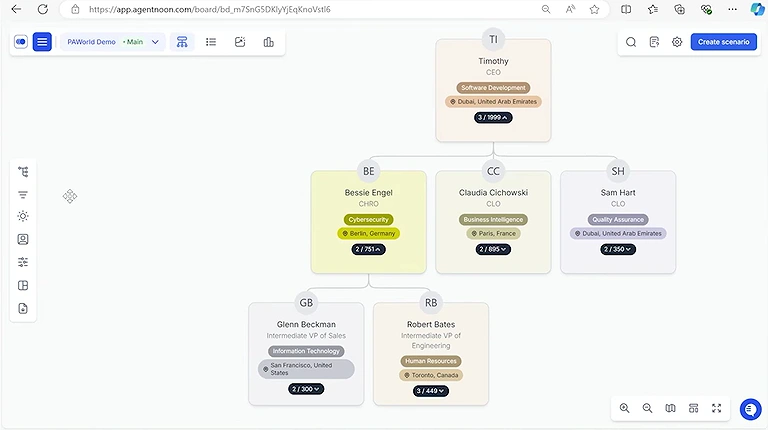This screenshot has width=768, height=430.
Task: Open browser essentials heart icon
Action: click(706, 9)
